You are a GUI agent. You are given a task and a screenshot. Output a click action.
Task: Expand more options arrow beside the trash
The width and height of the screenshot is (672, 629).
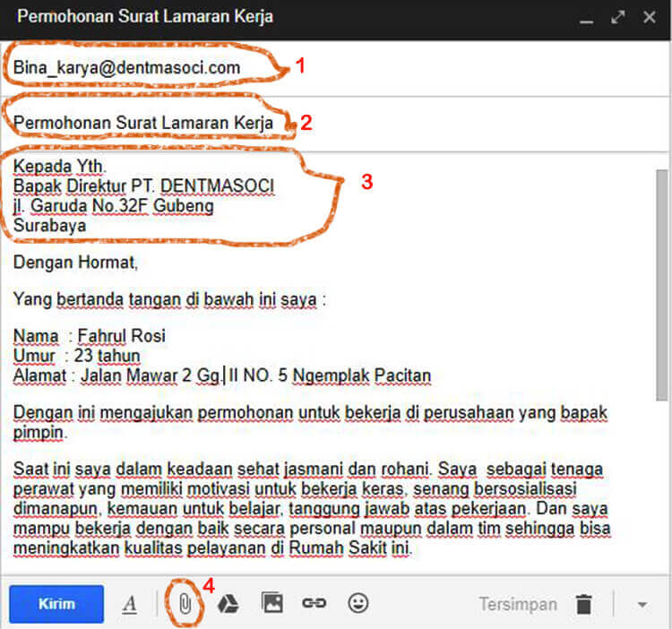click(642, 604)
